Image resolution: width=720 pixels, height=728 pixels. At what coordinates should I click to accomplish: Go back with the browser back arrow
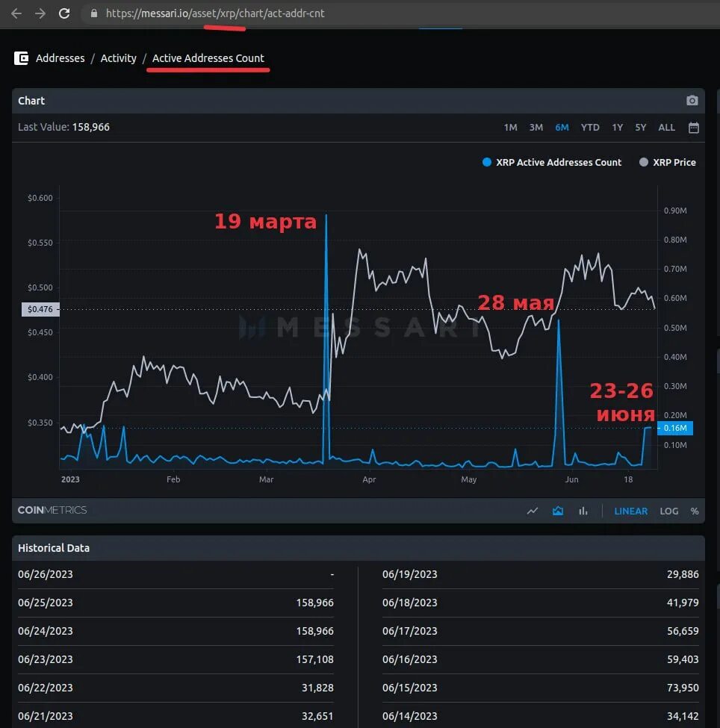point(16,13)
